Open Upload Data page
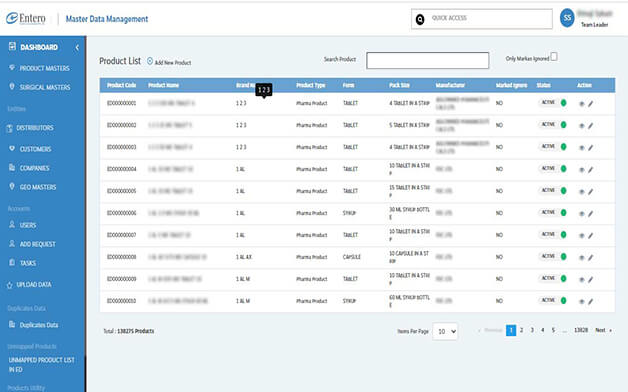 [x=34, y=285]
